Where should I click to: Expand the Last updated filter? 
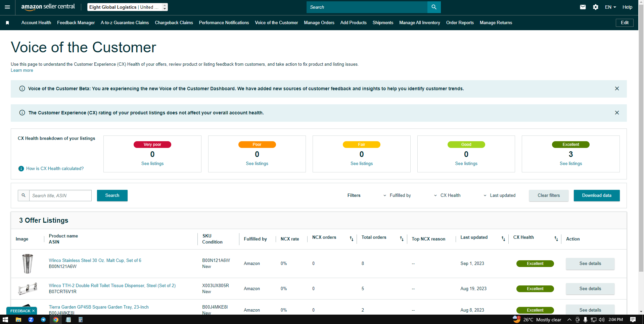coord(500,196)
